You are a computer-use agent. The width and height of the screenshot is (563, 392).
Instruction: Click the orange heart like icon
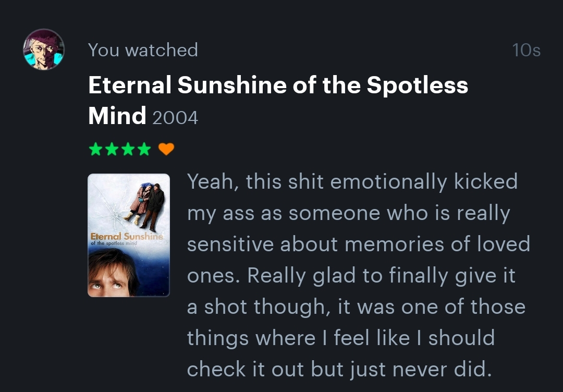166,150
